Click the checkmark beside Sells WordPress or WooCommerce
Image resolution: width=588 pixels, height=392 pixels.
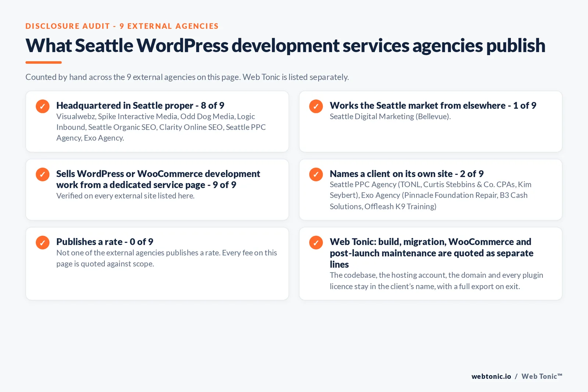point(43,174)
